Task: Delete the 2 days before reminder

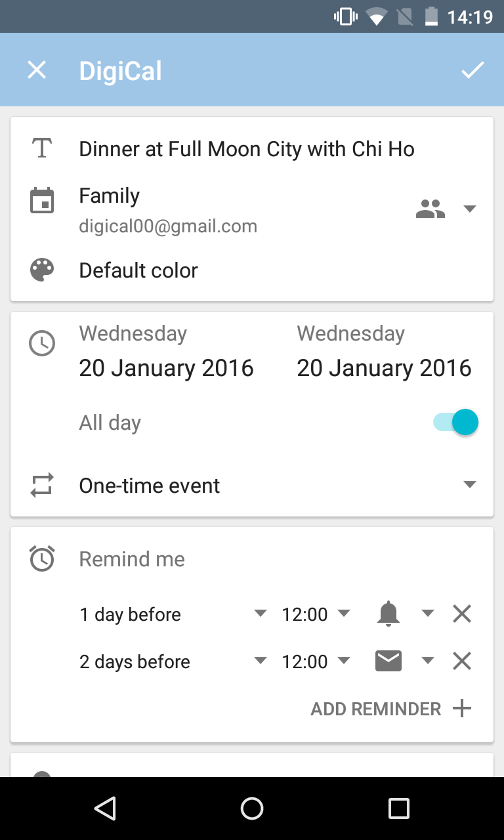Action: click(462, 661)
